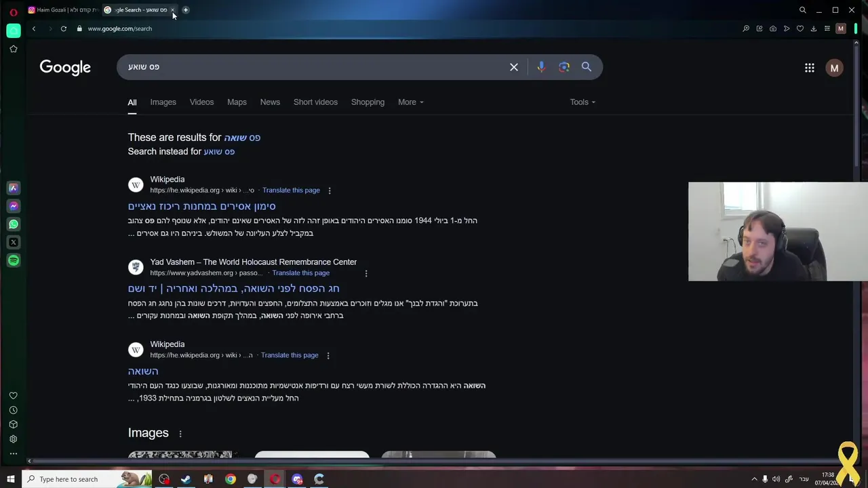Open Spotify in the sidebar
Viewport: 868px width, 488px height.
tap(14, 260)
